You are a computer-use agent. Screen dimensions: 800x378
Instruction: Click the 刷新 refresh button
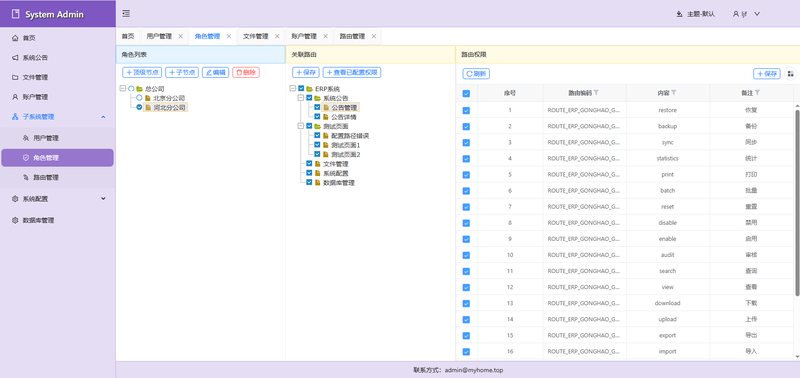click(476, 74)
